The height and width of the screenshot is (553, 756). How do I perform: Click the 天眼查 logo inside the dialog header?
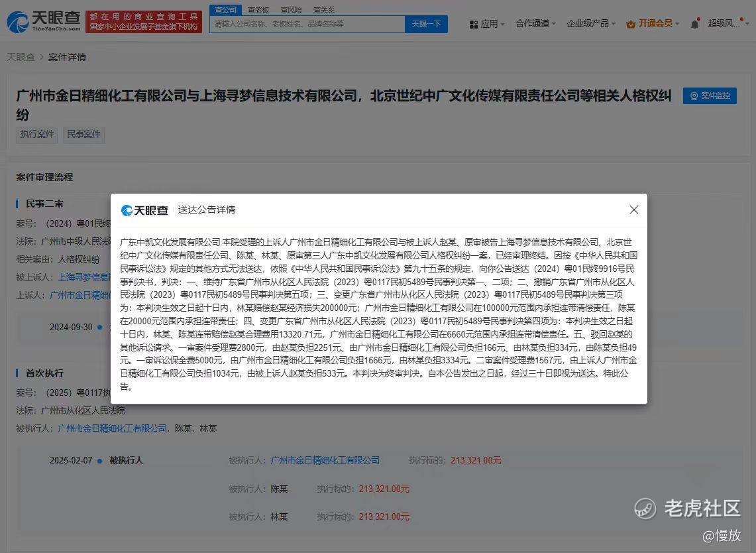144,210
